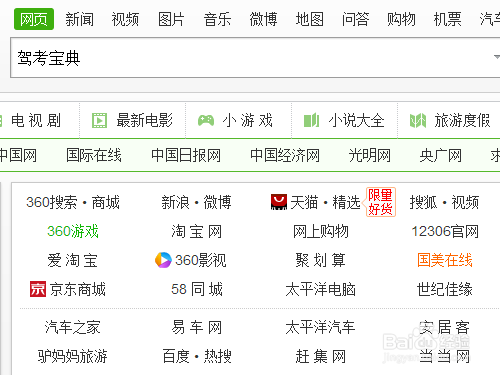The width and height of the screenshot is (500, 375).
Task: Open the 360搜索 link
Action: [52, 202]
